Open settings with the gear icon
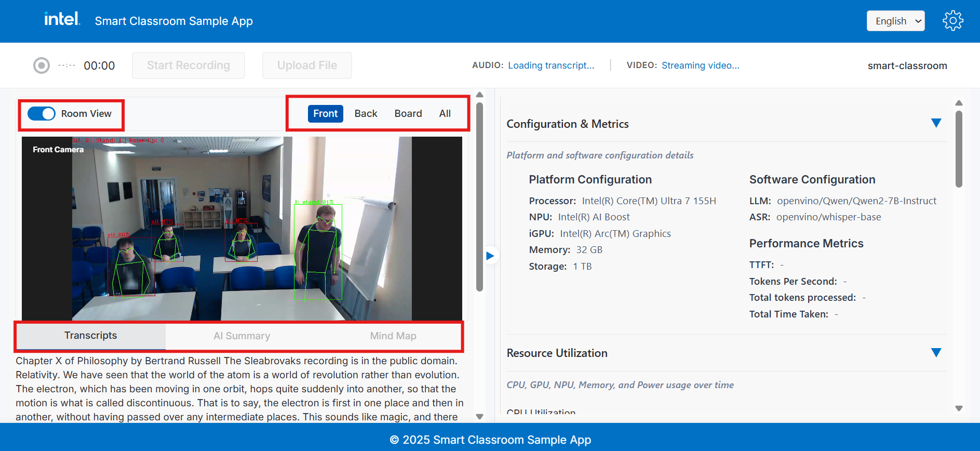980x451 pixels. point(952,21)
